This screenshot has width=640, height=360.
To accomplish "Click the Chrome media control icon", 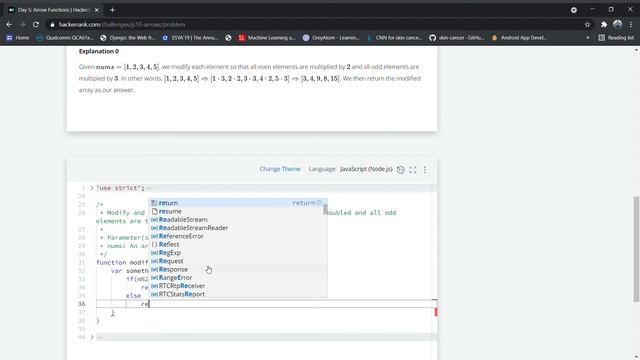I will click(x=574, y=10).
